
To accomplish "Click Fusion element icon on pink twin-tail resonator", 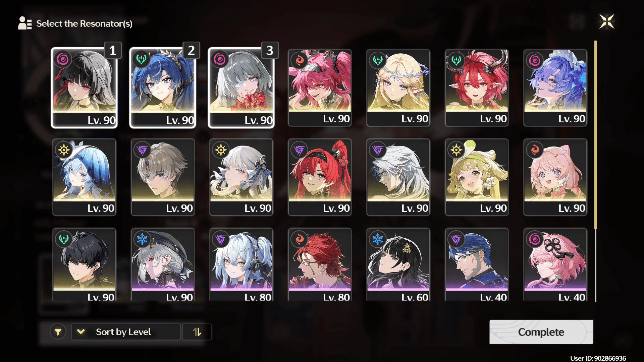I will [535, 150].
